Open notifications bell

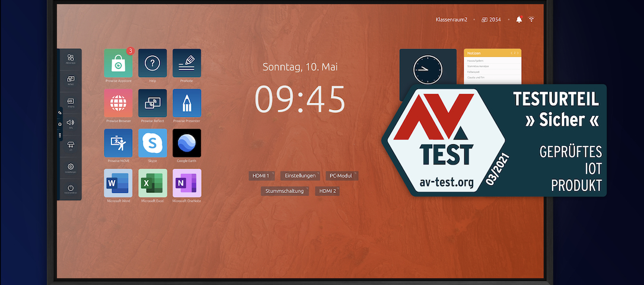(519, 20)
